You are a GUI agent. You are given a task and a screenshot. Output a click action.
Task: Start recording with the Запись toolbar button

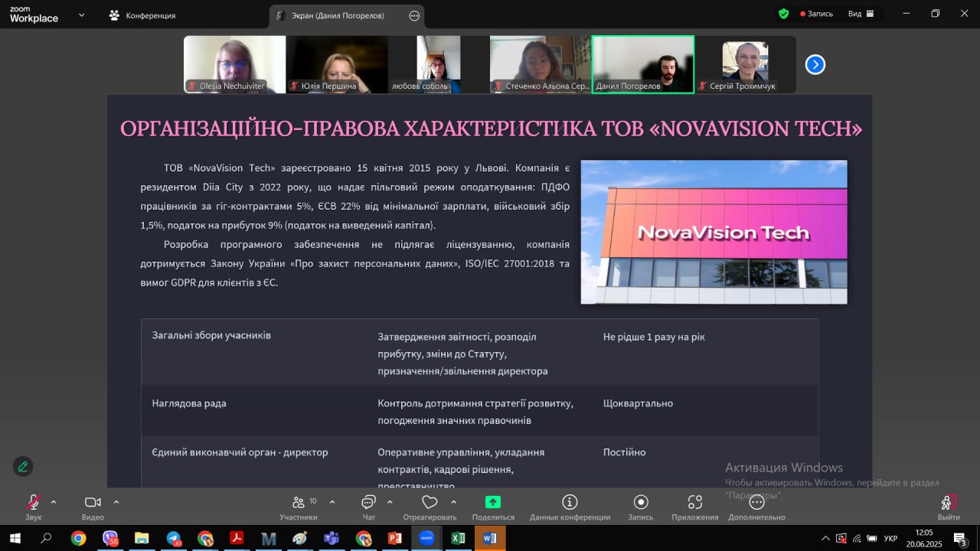coord(641,507)
